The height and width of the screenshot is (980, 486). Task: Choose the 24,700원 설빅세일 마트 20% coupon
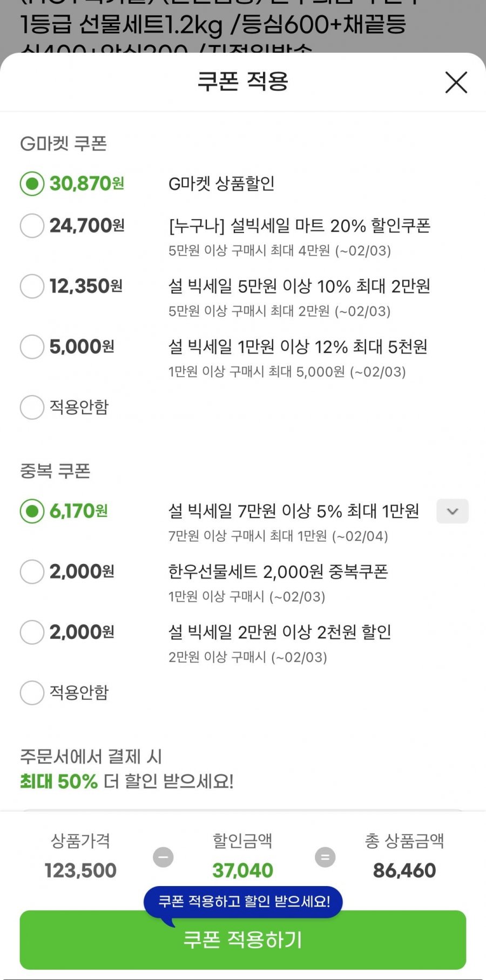[x=32, y=226]
